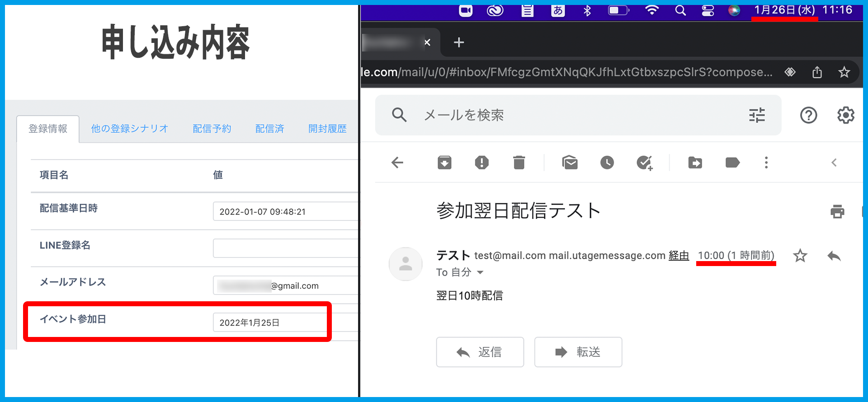
Task: Star the email from テスト
Action: pos(800,256)
